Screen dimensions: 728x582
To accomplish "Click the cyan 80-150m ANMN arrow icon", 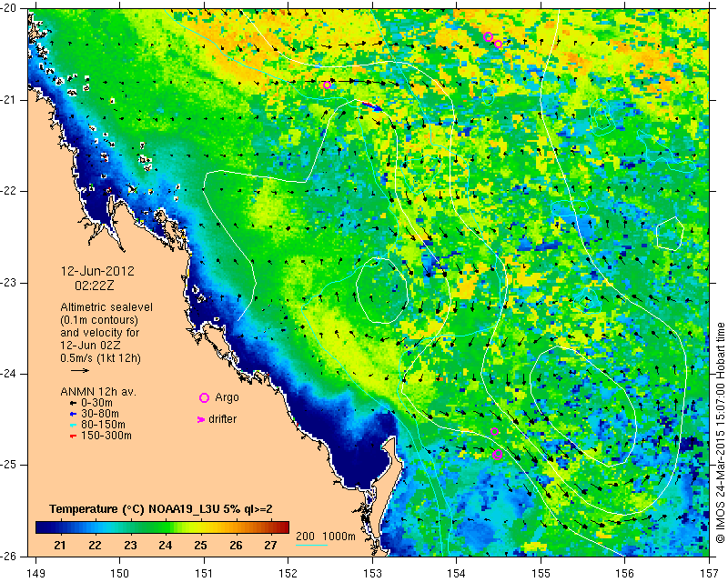I will tap(73, 425).
